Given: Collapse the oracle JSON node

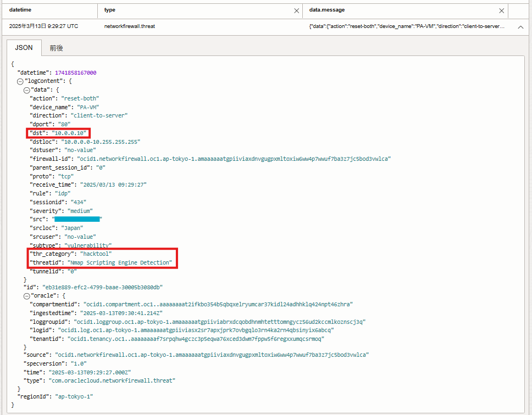Looking at the screenshot, I should pyautogui.click(x=26, y=295).
